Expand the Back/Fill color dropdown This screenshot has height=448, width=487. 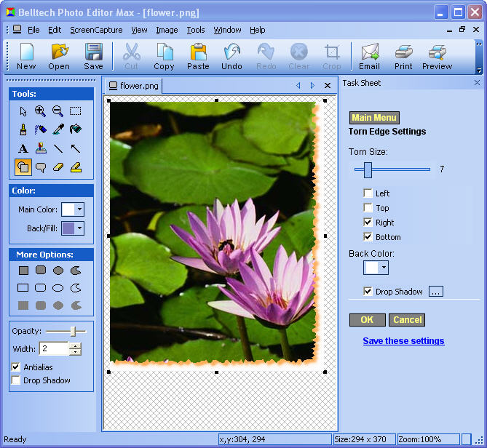click(79, 228)
